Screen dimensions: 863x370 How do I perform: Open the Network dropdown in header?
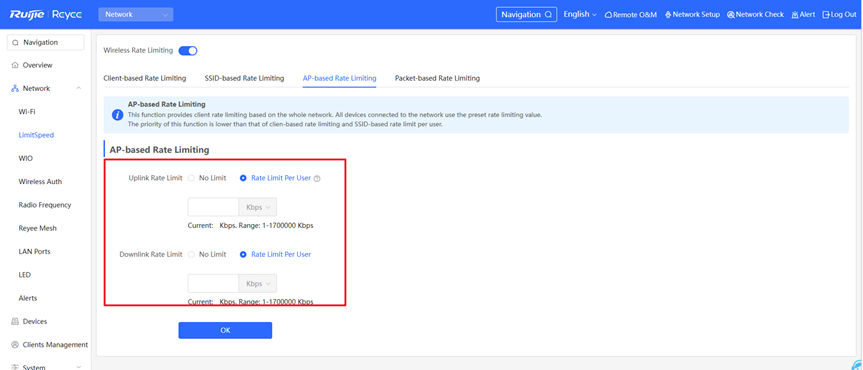135,15
